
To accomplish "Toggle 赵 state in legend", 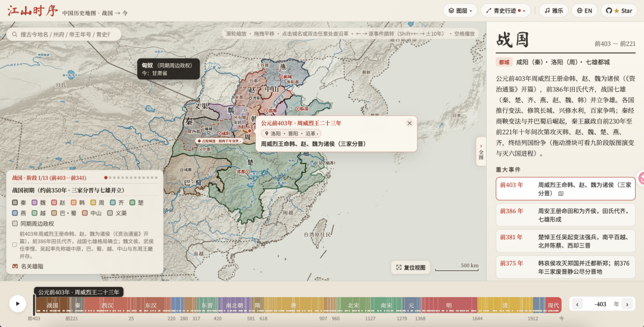I will (58, 202).
